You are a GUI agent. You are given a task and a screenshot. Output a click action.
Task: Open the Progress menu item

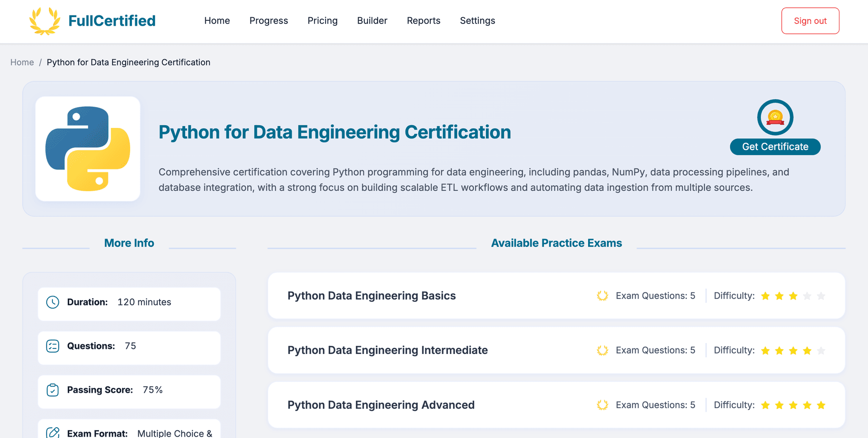269,21
